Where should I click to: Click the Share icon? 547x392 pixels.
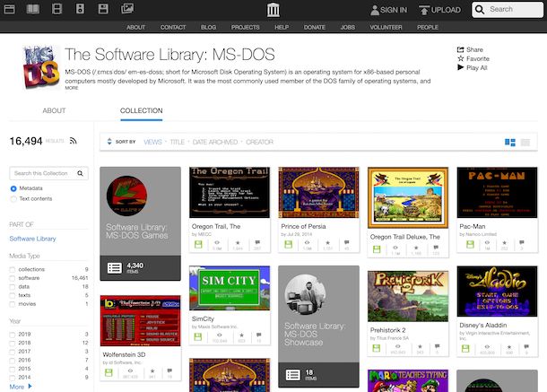point(461,49)
